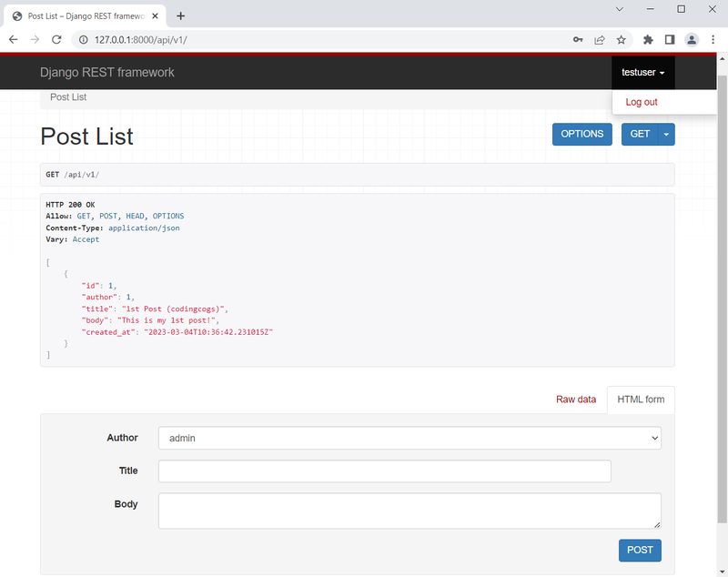This screenshot has height=577, width=728.
Task: Open a new browser tab
Action: pos(180,16)
